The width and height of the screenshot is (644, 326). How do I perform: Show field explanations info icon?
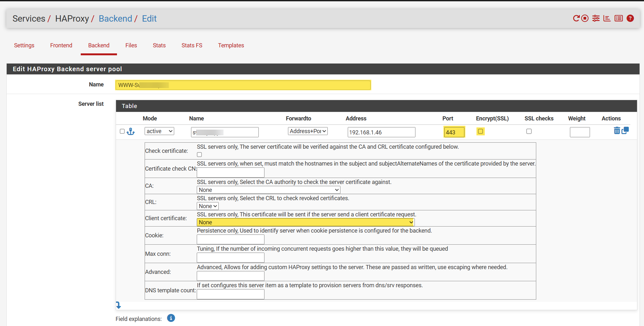[x=171, y=318]
